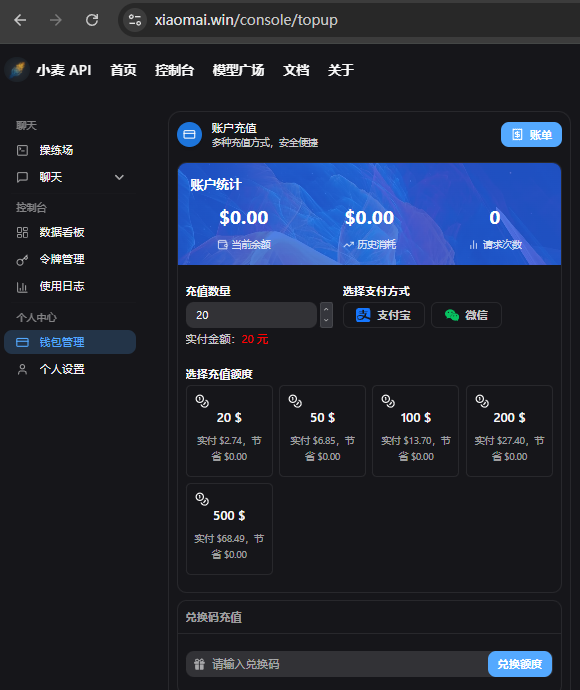Click the trend icon beside 历史消耗

[x=349, y=245]
